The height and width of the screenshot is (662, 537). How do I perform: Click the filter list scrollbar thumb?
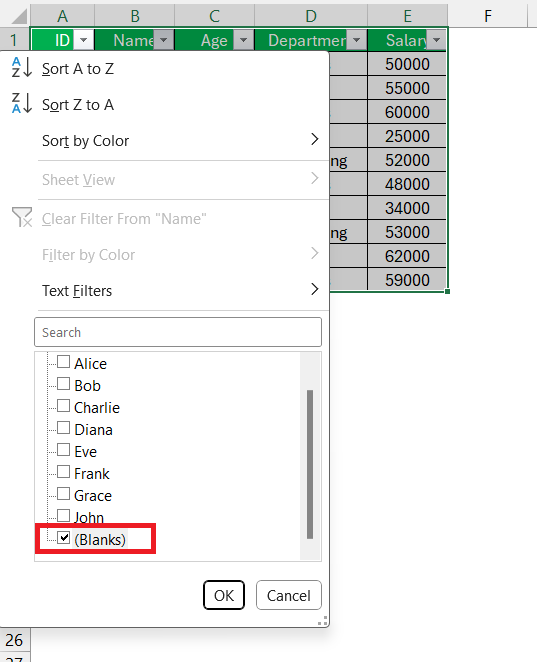coord(310,464)
